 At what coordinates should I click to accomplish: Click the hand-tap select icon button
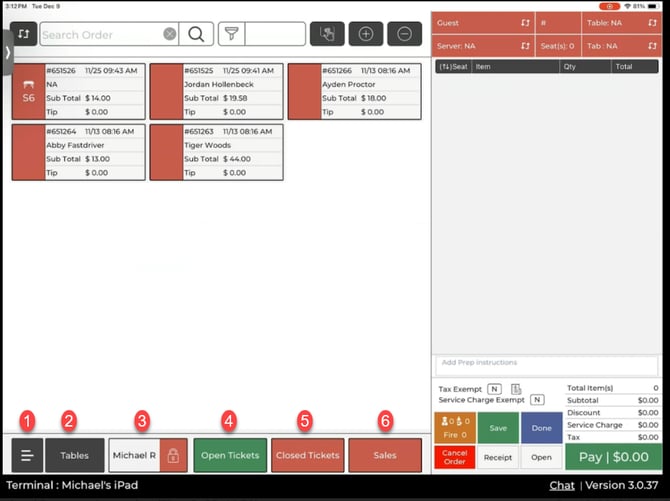(x=327, y=34)
